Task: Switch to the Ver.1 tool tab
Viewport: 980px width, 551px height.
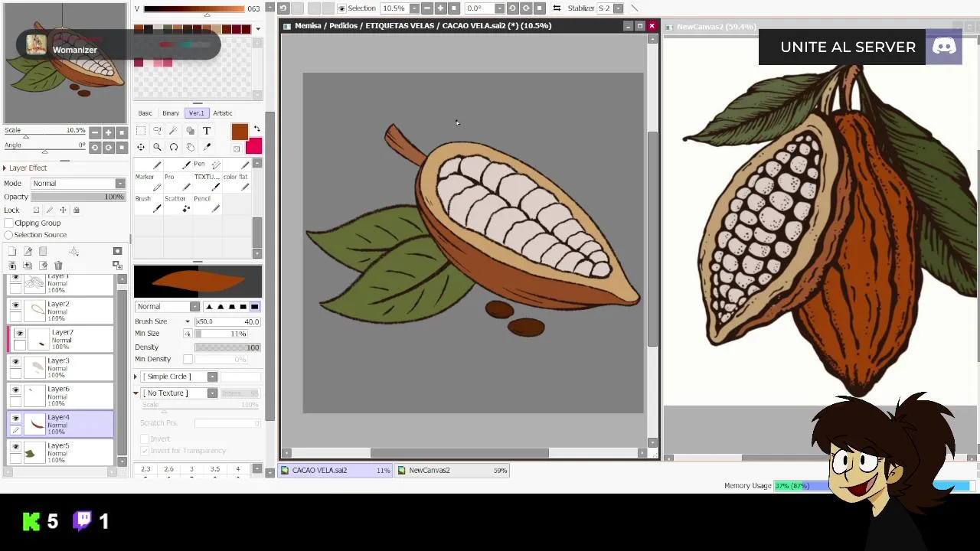Action: point(197,113)
